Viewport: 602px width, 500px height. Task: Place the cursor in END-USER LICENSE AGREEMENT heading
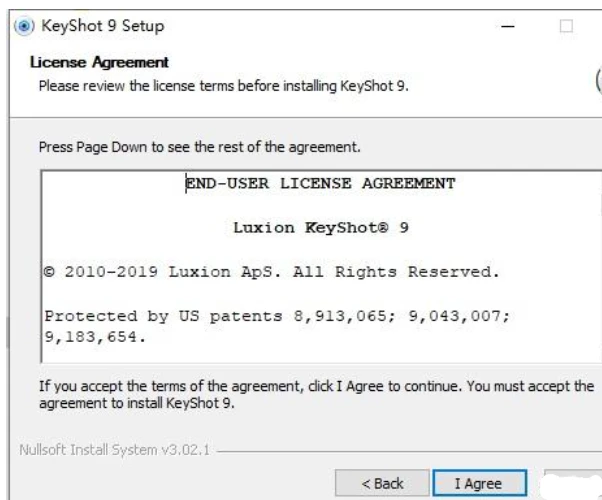(x=321, y=183)
